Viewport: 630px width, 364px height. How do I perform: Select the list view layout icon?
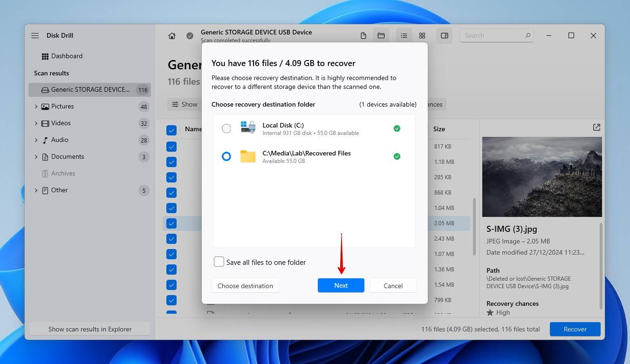coord(404,36)
